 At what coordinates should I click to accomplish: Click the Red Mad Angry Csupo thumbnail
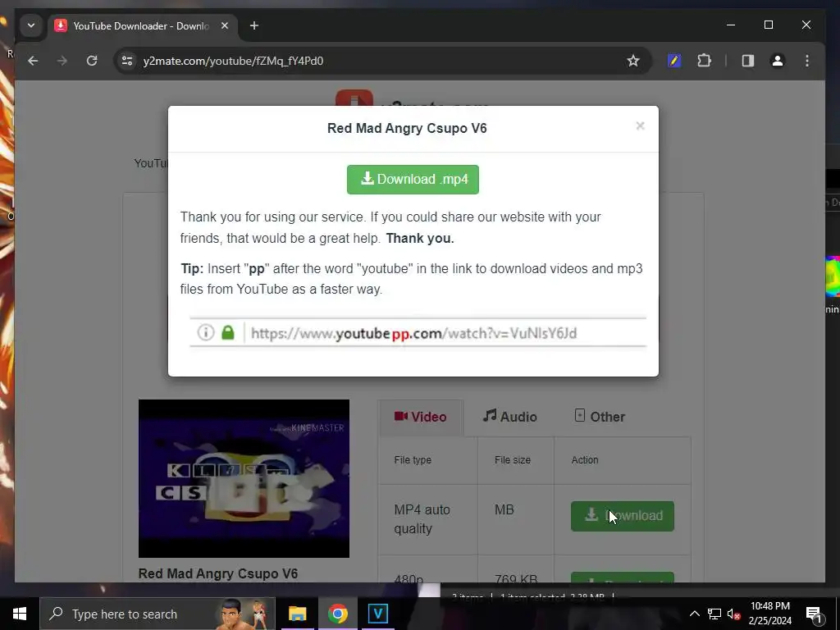[x=244, y=478]
